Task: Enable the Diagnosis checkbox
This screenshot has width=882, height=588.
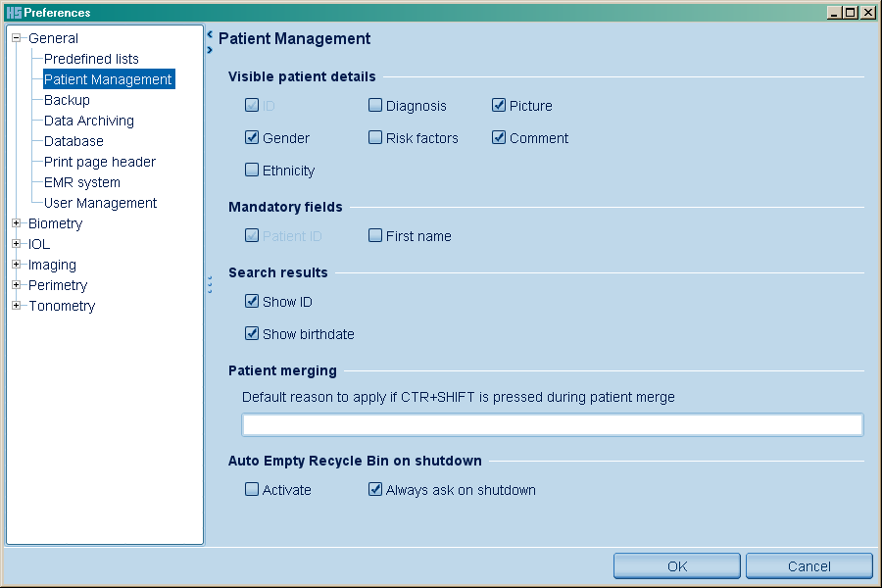Action: point(375,106)
